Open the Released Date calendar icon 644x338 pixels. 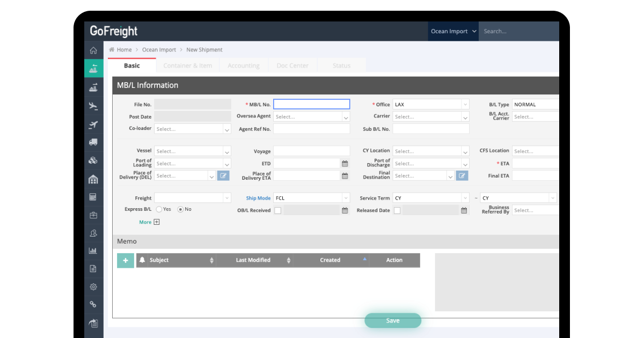pyautogui.click(x=464, y=211)
